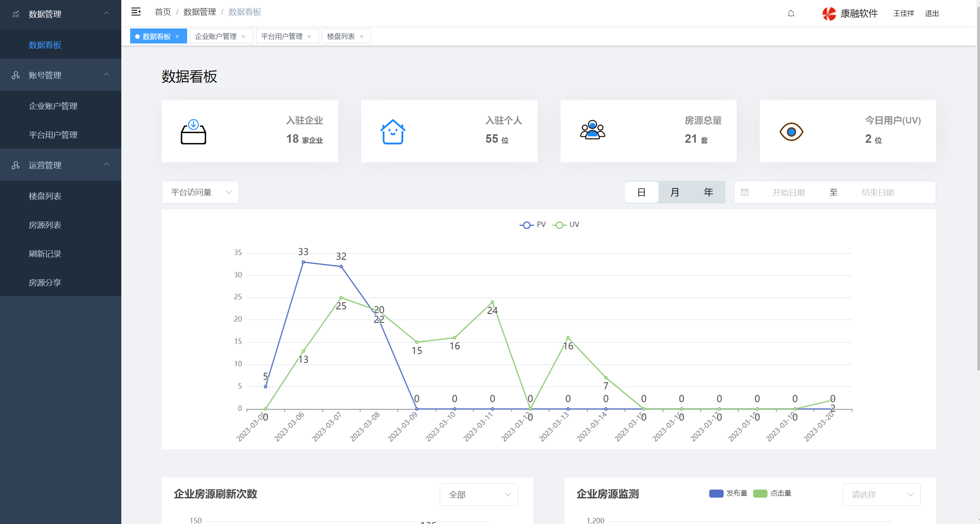The width and height of the screenshot is (980, 524).
Task: Click the 入驻企业 value 18 家企业
Action: (304, 139)
